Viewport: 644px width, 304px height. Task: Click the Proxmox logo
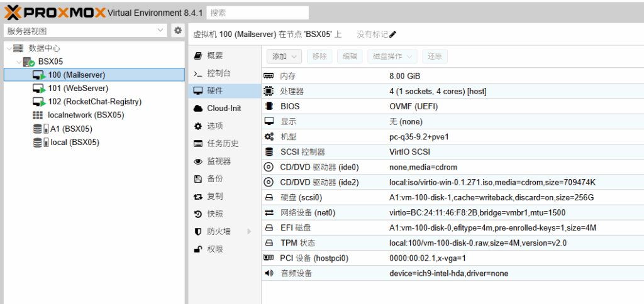[x=55, y=13]
